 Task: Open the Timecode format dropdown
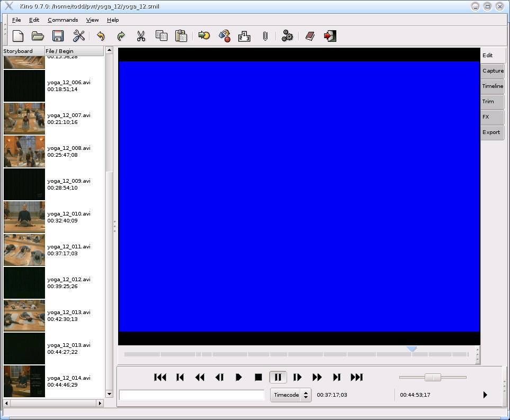point(291,395)
